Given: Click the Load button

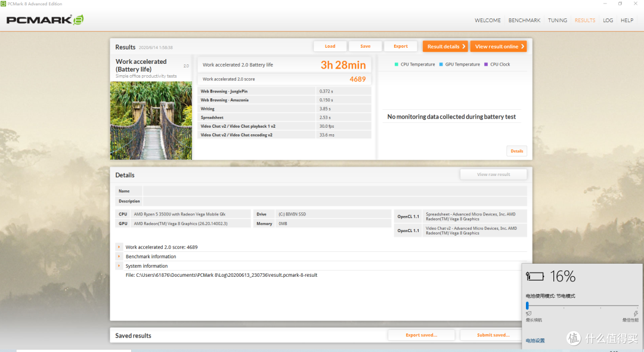Looking at the screenshot, I should coord(330,47).
